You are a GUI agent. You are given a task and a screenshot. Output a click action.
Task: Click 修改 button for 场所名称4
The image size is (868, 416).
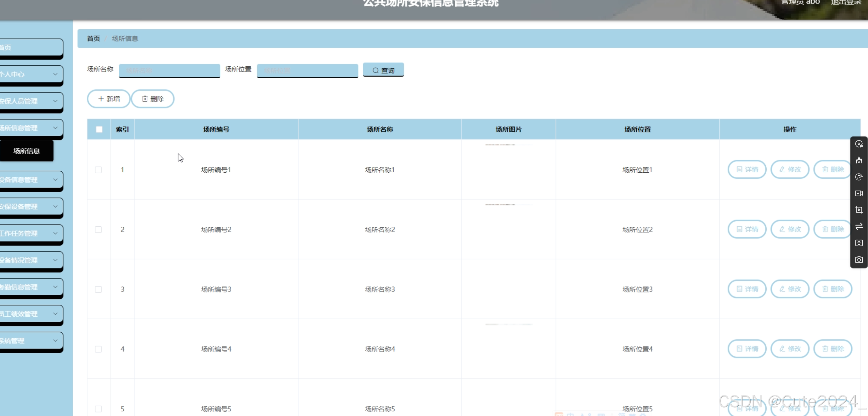[x=790, y=349]
